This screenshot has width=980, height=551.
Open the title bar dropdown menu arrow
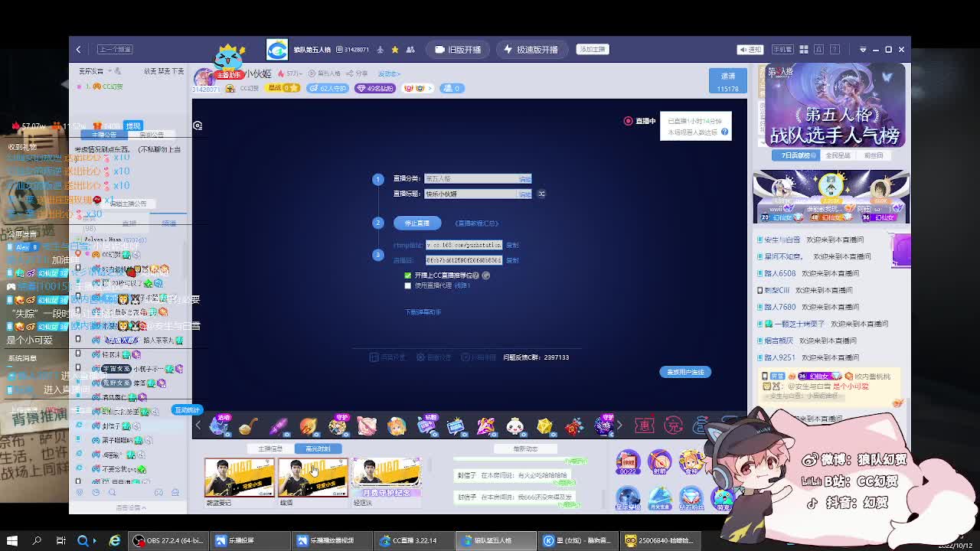click(863, 50)
